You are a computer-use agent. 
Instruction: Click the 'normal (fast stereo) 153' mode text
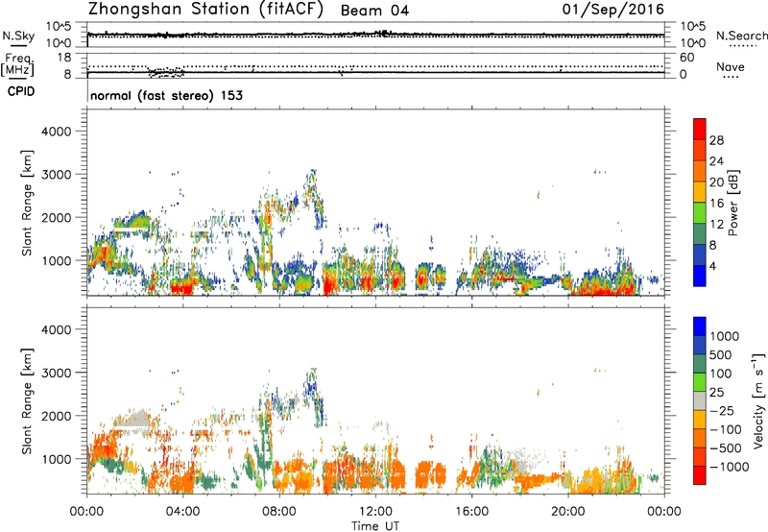click(x=166, y=95)
